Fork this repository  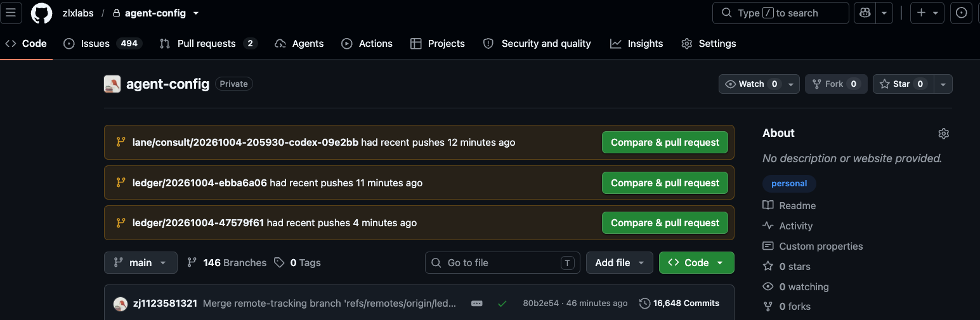pos(836,84)
